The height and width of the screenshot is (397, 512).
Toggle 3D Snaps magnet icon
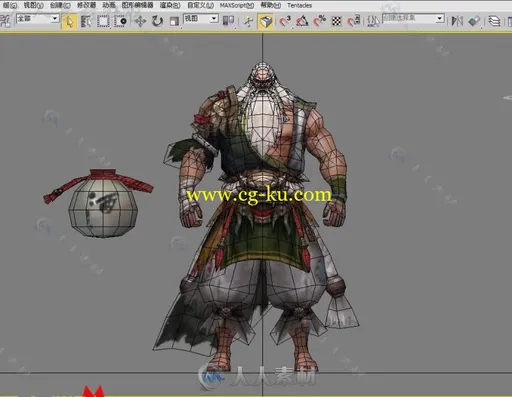285,21
